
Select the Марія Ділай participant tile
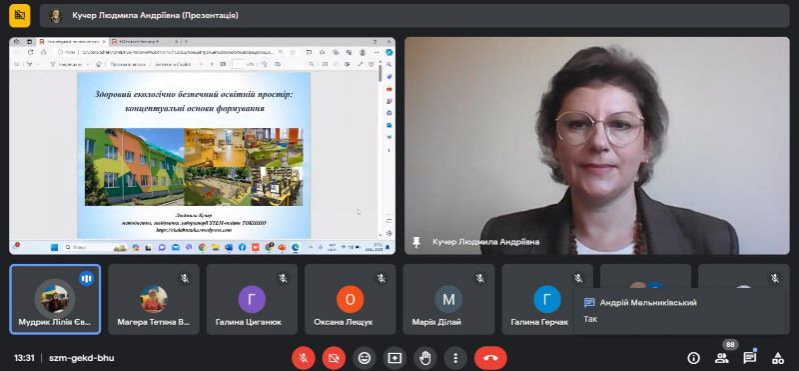[448, 299]
